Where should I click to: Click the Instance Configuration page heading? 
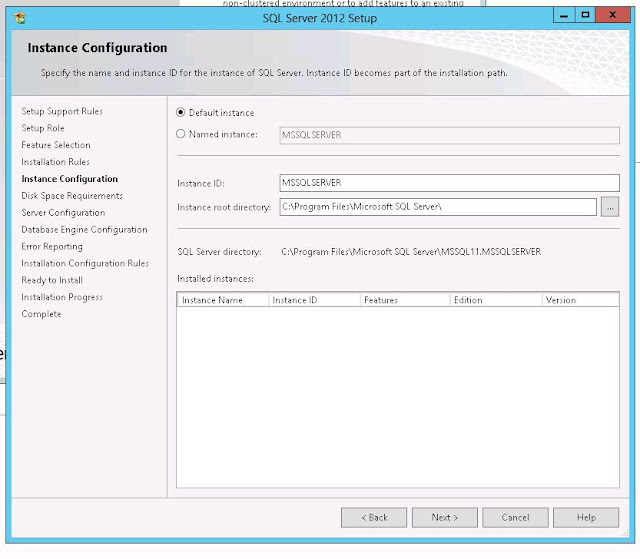point(98,48)
